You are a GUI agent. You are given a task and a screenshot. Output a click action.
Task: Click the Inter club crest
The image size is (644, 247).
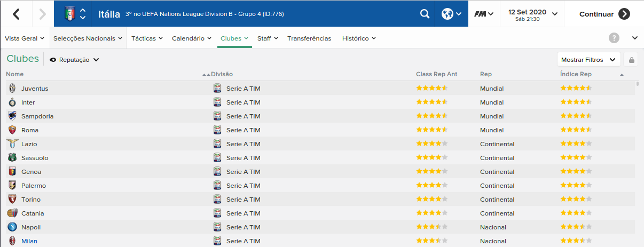[12, 102]
